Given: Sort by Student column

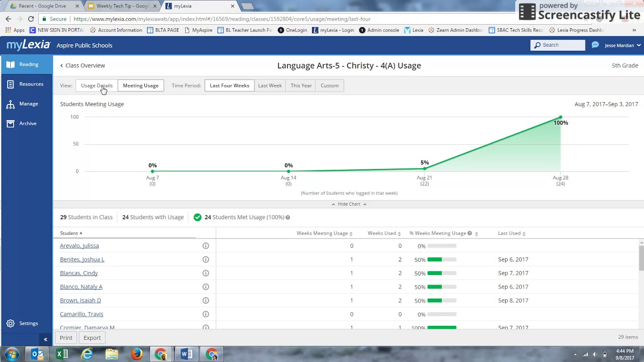Looking at the screenshot, I should [71, 233].
